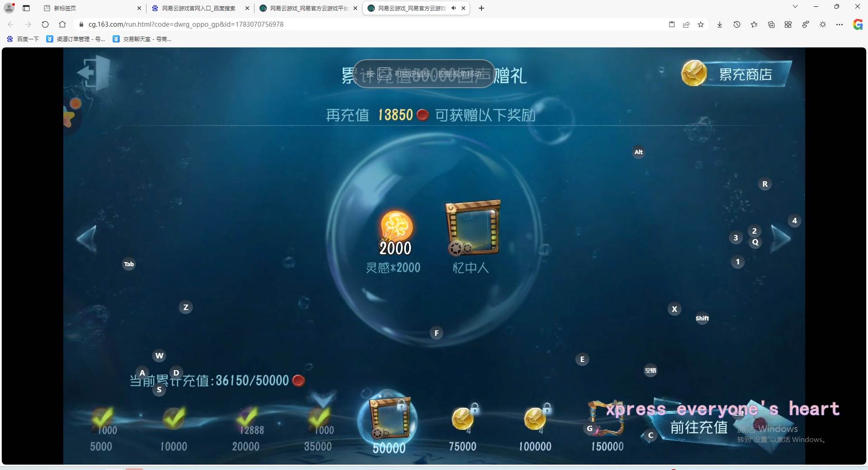Mute the active tab's audio speaker icon
868x470 pixels.
point(453,8)
